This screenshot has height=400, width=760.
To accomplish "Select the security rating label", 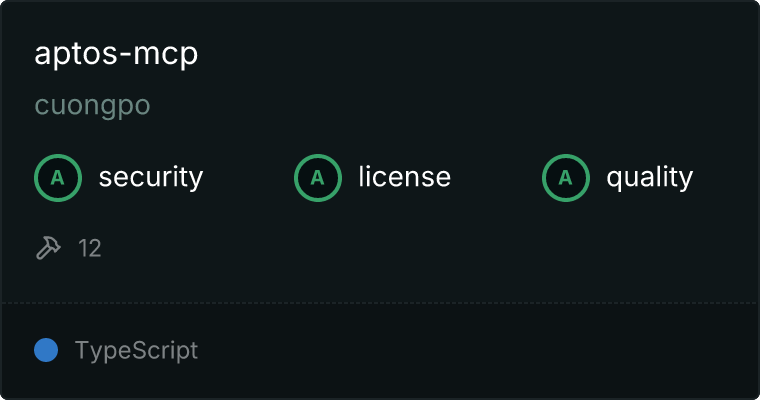I will [x=151, y=177].
